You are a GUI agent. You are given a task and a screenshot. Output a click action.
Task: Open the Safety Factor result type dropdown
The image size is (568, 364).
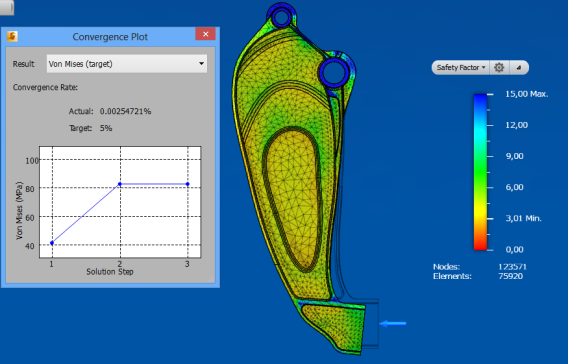461,67
